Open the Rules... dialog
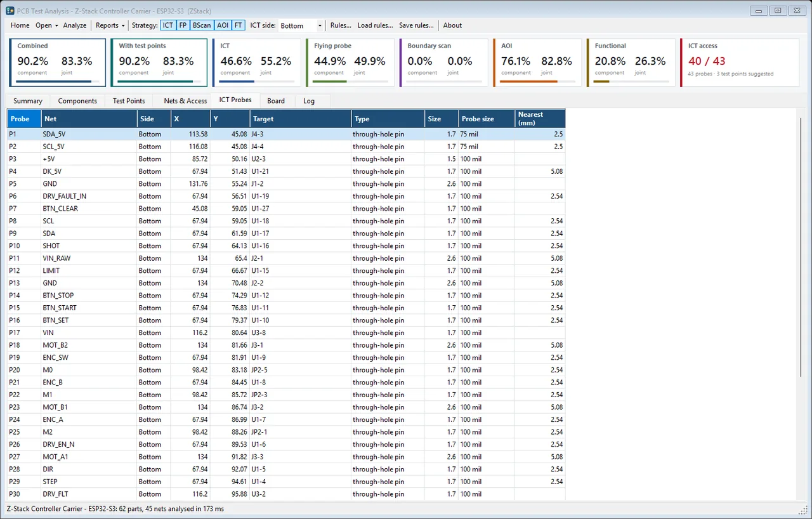This screenshot has height=519, width=812. (x=341, y=25)
